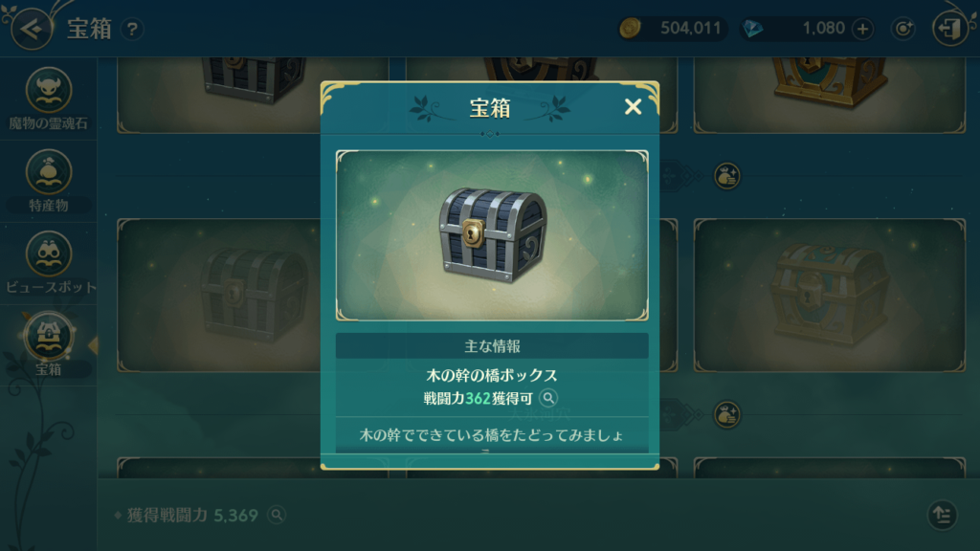
Task: Select the faded dark chest card at left
Action: coord(219,295)
